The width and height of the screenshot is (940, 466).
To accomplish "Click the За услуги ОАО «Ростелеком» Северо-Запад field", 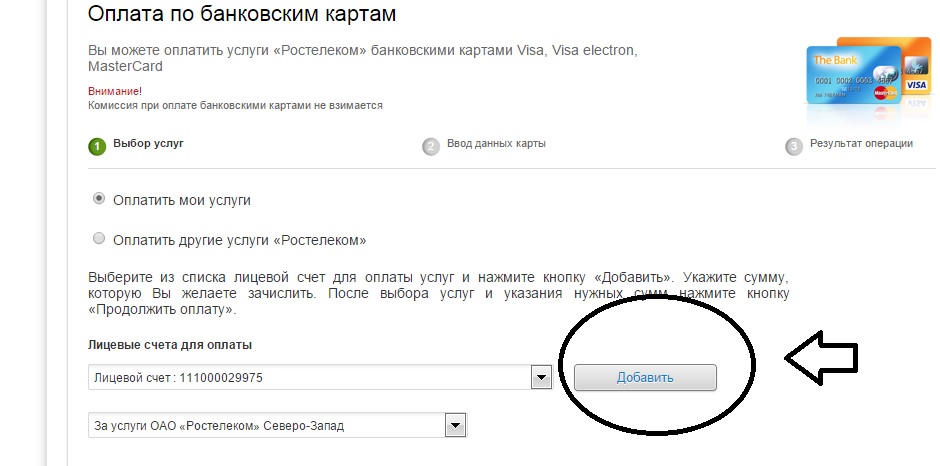I will tap(278, 426).
